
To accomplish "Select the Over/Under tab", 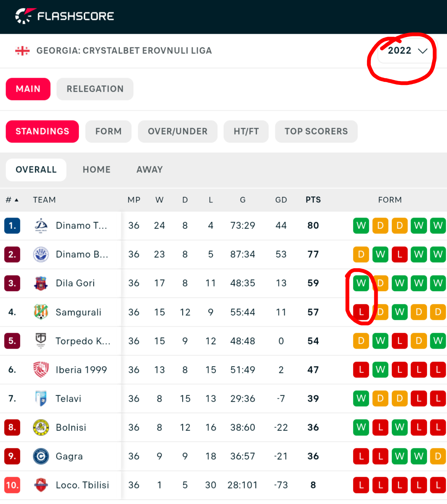I will tap(177, 131).
